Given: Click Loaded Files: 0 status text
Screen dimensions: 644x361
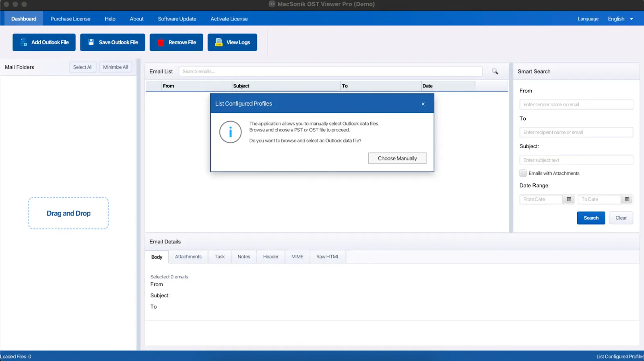Looking at the screenshot, I should [x=16, y=357].
